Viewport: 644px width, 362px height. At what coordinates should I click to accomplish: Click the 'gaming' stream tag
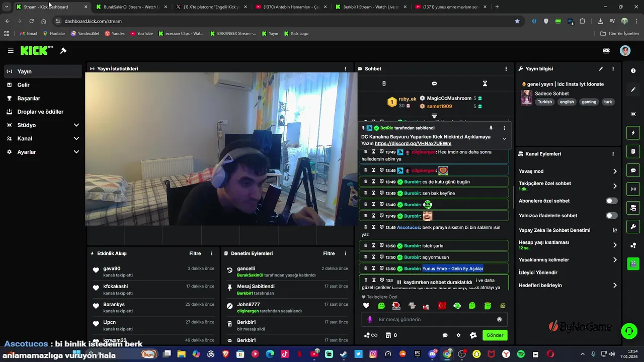point(589,102)
